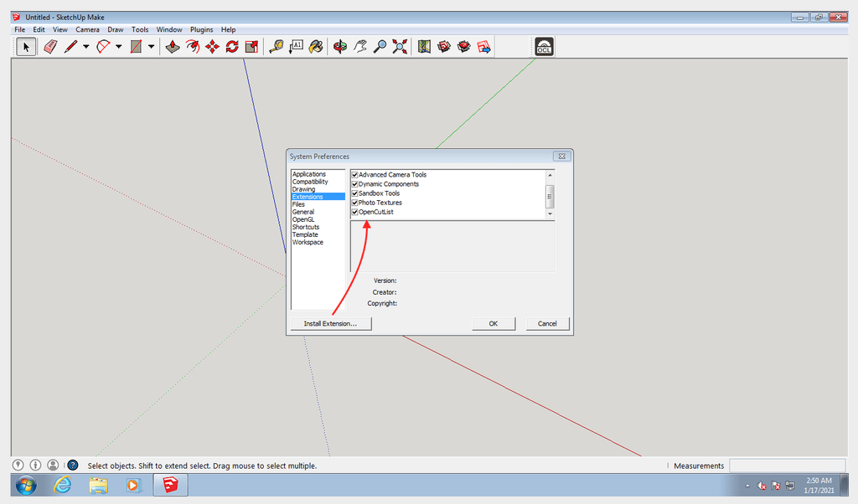Open the Edit menu
Screen dimensions: 858x504
pyautogui.click(x=39, y=29)
